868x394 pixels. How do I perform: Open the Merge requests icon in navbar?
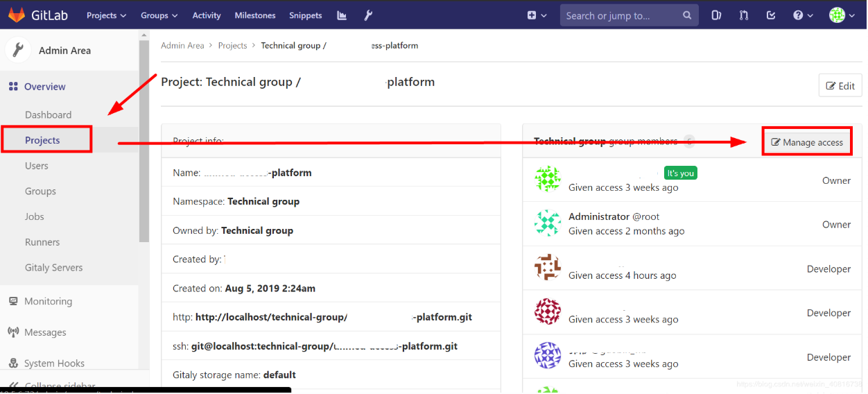[744, 15]
